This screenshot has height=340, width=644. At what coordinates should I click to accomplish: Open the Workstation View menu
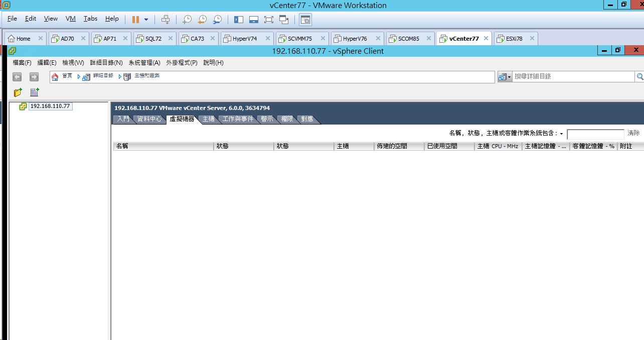click(x=51, y=19)
